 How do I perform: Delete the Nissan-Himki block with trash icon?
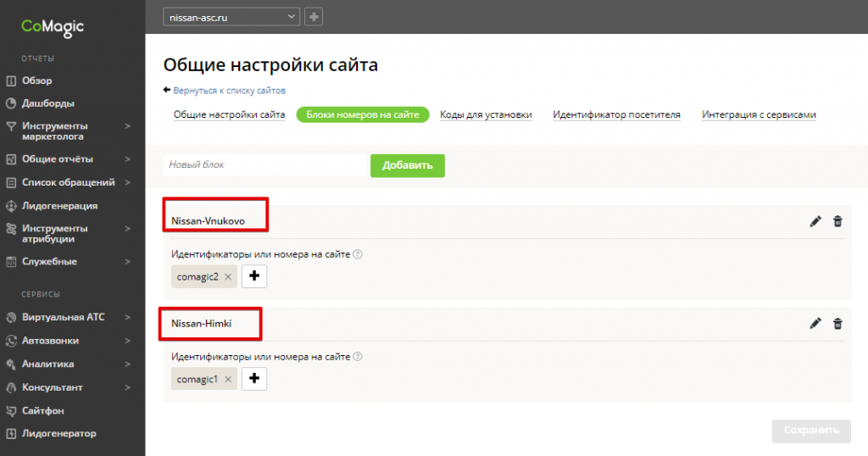tap(837, 323)
